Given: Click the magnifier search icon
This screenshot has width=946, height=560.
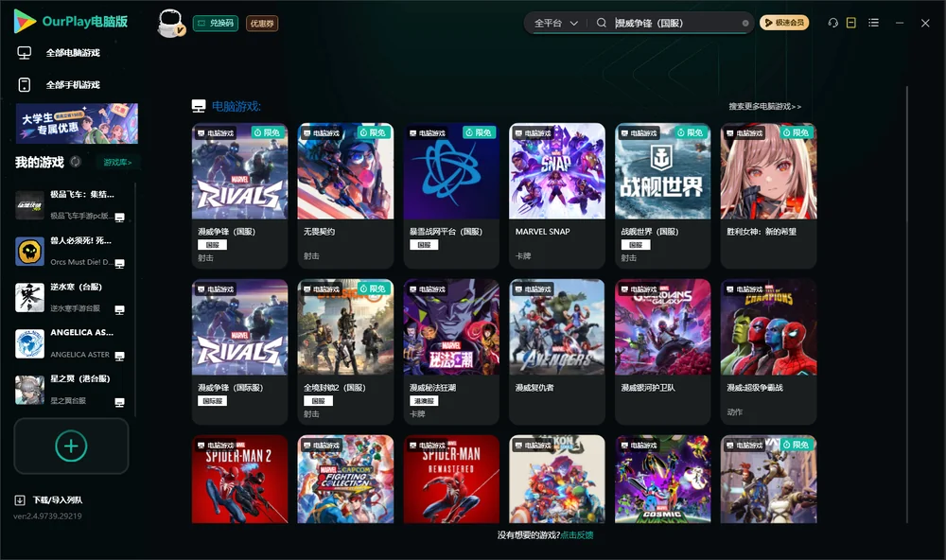Looking at the screenshot, I should [602, 23].
